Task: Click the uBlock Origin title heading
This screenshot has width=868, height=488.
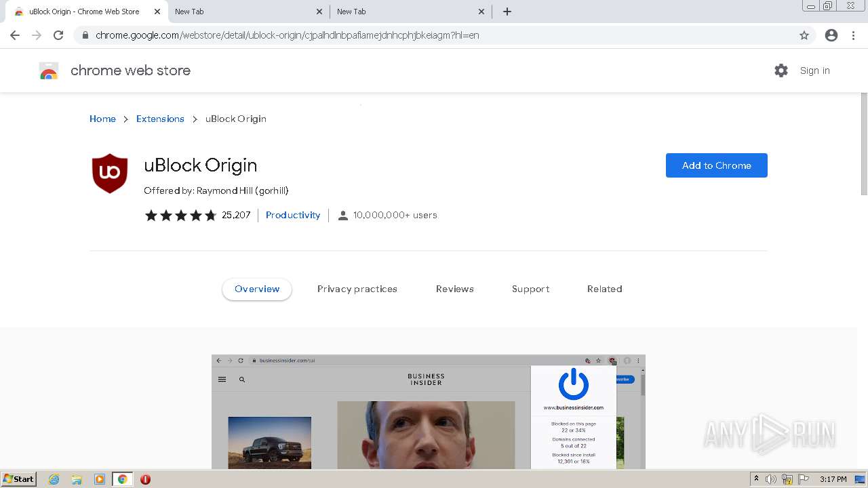Action: pos(201,165)
